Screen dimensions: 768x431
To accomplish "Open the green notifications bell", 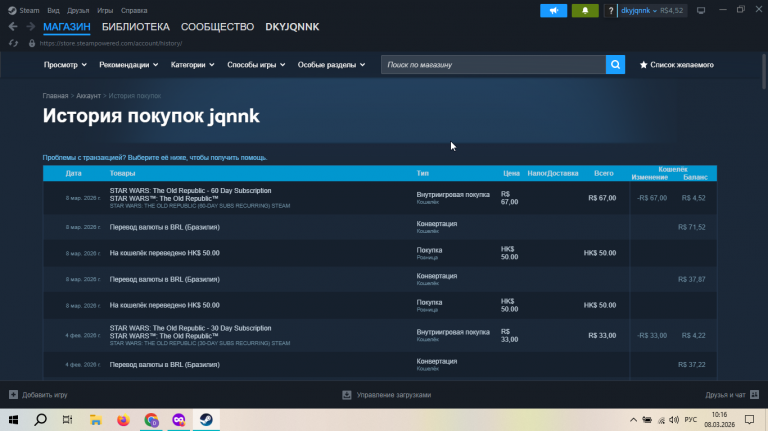I will coord(585,10).
